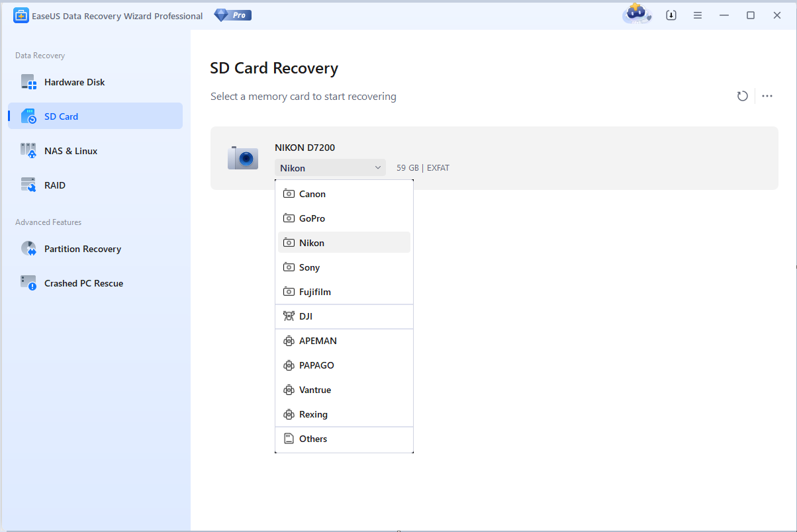
Task: Choose Others from the brand list
Action: [344, 439]
